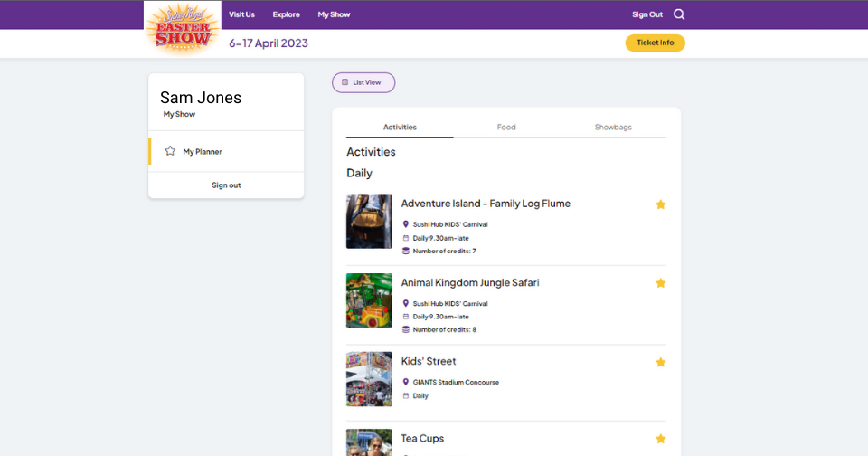Click the "Daily" text under Kids' Street
This screenshot has height=456, width=868.
click(x=420, y=395)
